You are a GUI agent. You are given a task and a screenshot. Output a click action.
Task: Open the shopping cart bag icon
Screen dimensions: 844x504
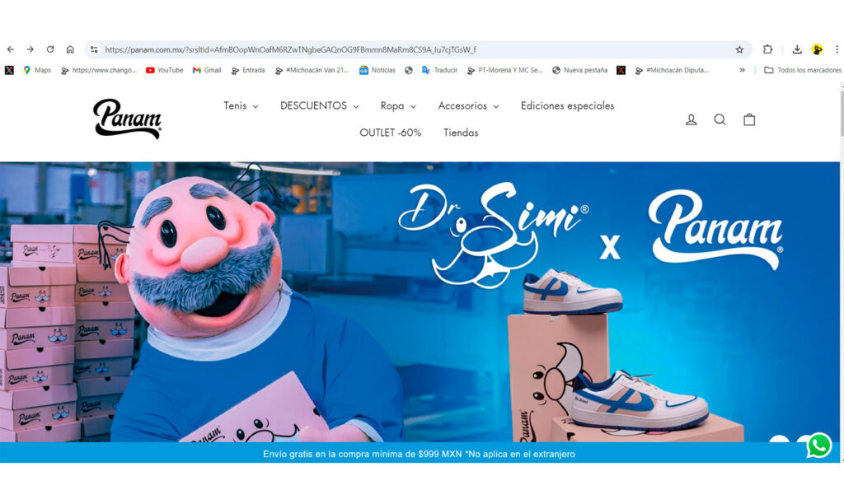click(x=749, y=119)
